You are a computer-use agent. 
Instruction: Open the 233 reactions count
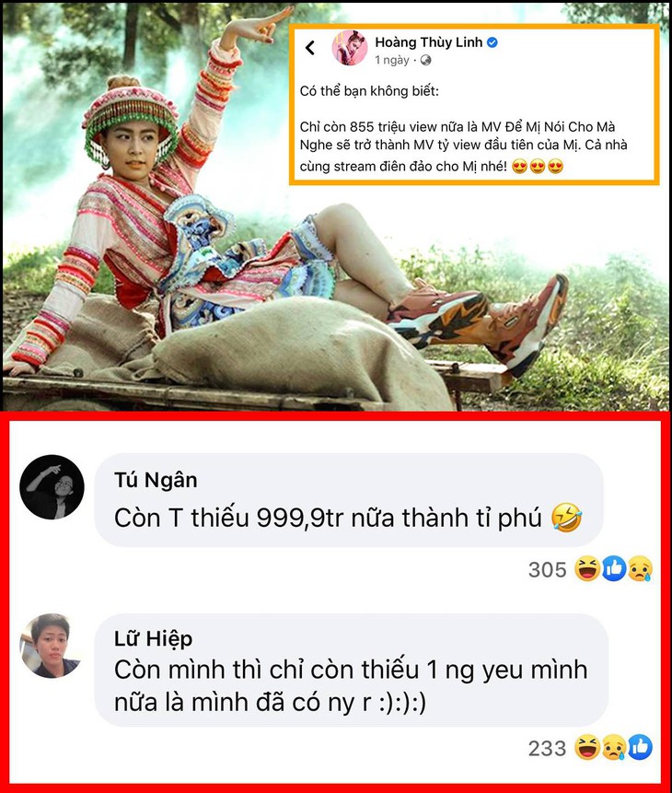point(547,749)
